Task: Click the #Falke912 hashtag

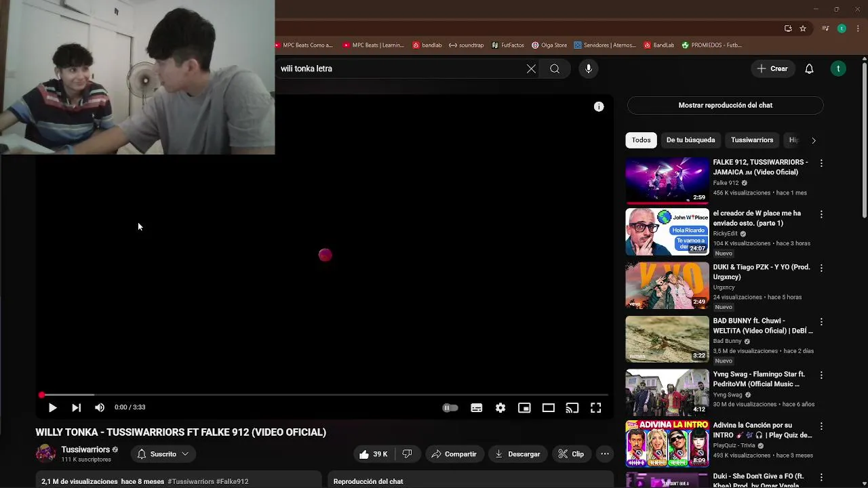Action: 232,481
